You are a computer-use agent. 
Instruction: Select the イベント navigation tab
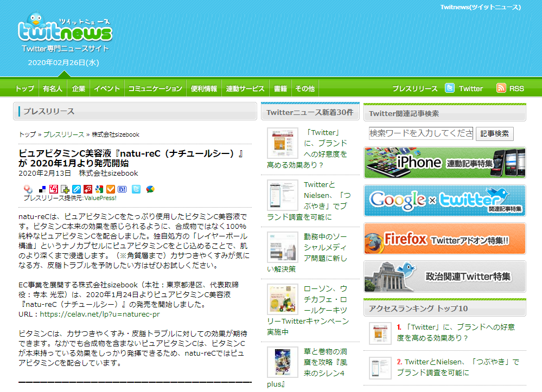pos(106,89)
